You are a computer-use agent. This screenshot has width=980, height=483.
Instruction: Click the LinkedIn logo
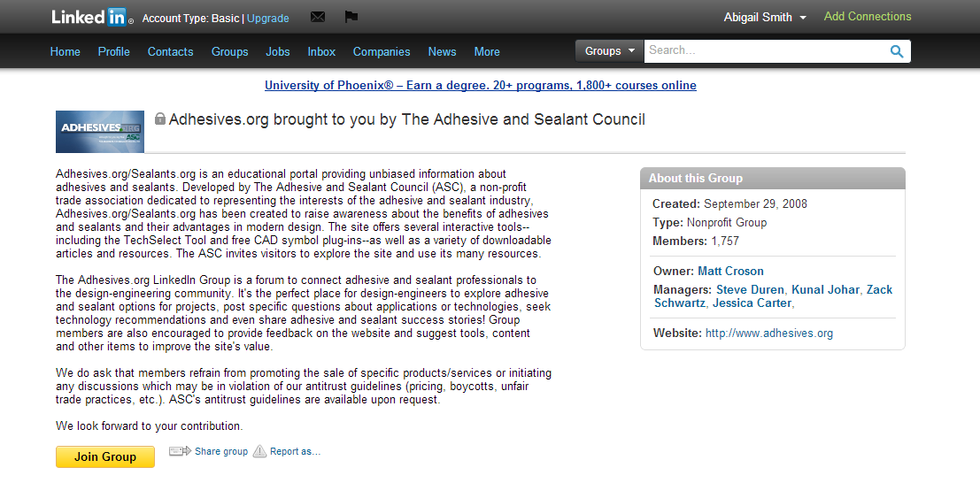[x=91, y=17]
